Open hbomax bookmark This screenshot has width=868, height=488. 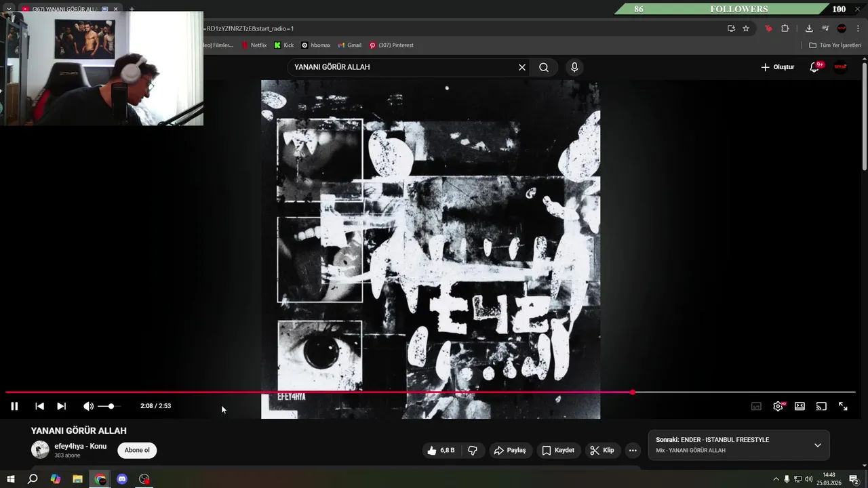[316, 45]
